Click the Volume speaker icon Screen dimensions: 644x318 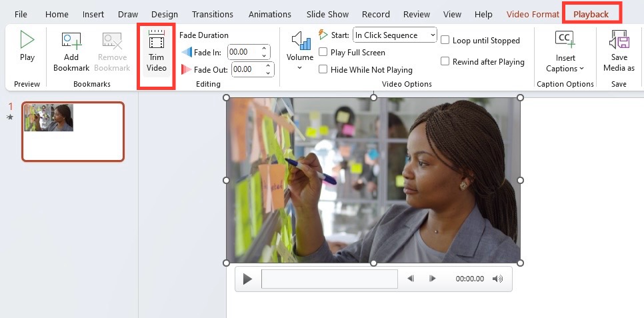point(300,41)
